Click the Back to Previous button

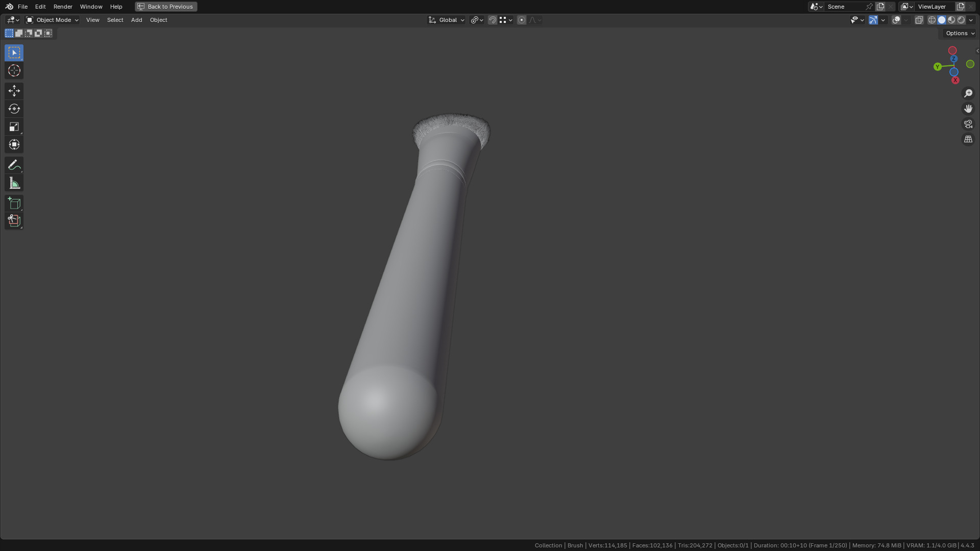point(166,7)
